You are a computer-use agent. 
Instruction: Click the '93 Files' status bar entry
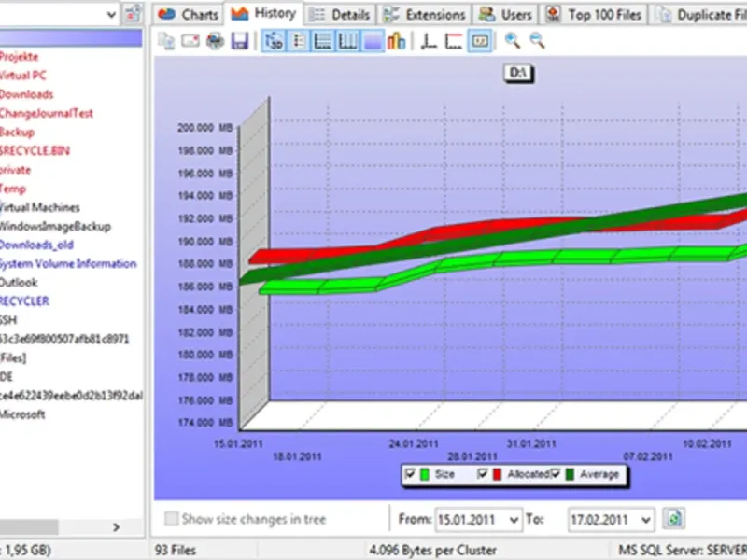click(176, 551)
